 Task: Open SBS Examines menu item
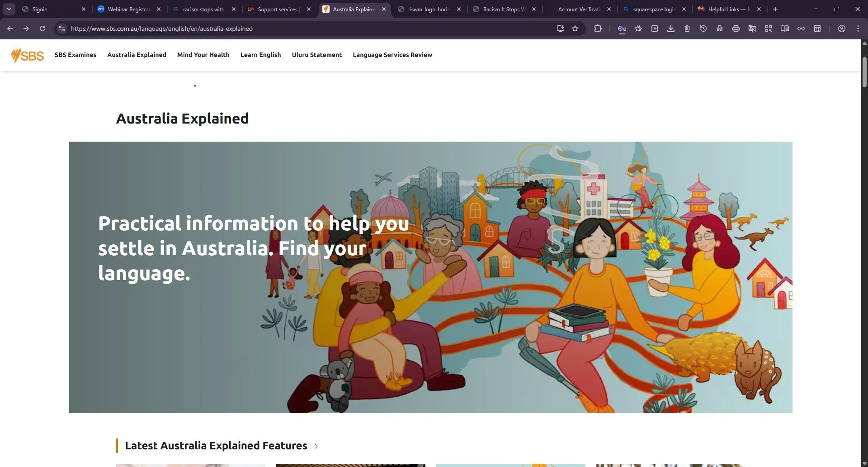pos(75,55)
